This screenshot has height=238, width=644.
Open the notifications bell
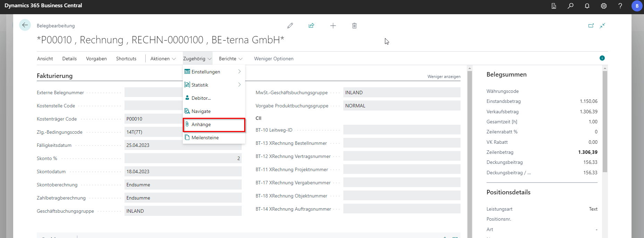pos(587,6)
